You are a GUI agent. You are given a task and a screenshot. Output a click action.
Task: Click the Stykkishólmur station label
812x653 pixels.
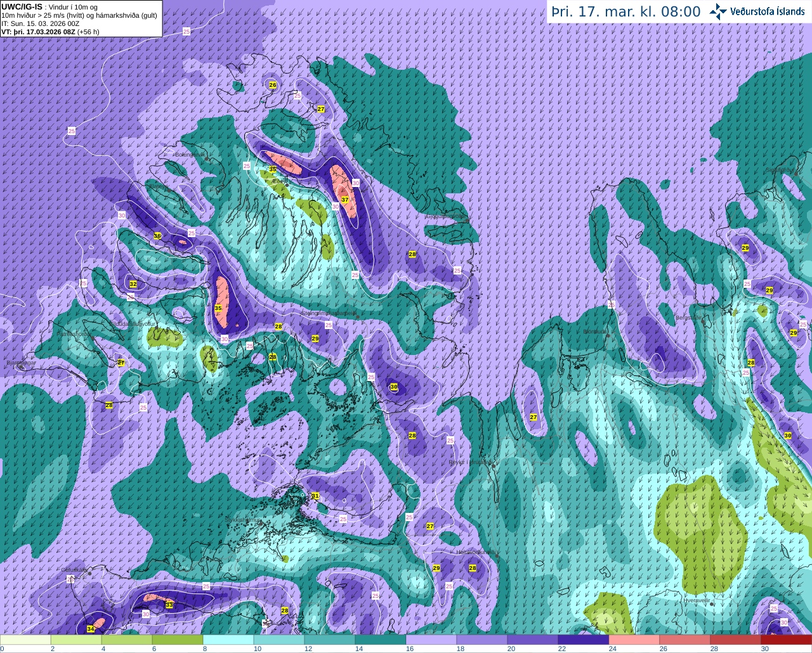coord(243,519)
